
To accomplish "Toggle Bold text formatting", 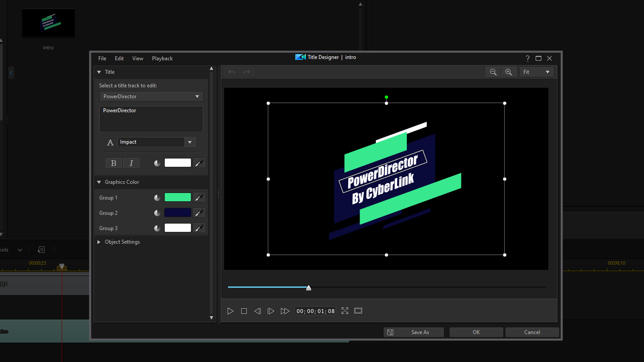I will click(x=114, y=163).
